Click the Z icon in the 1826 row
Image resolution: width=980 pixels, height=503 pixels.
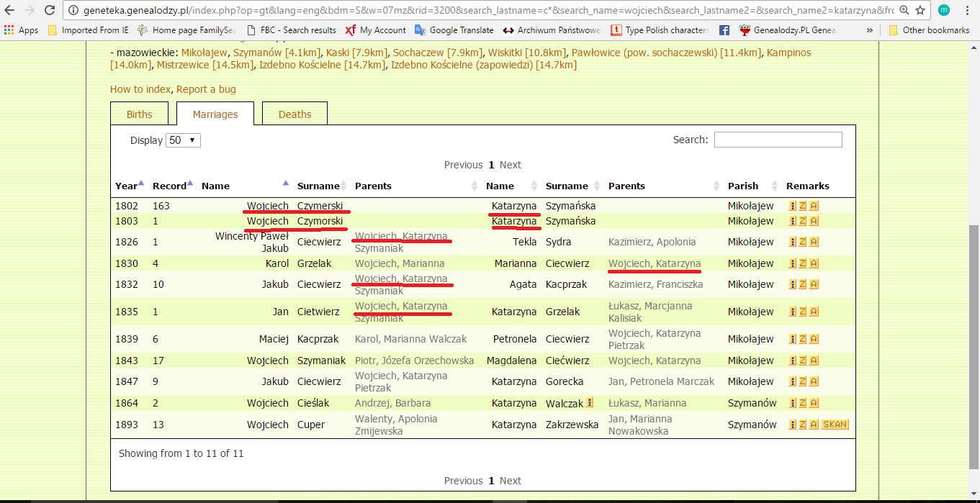(803, 242)
